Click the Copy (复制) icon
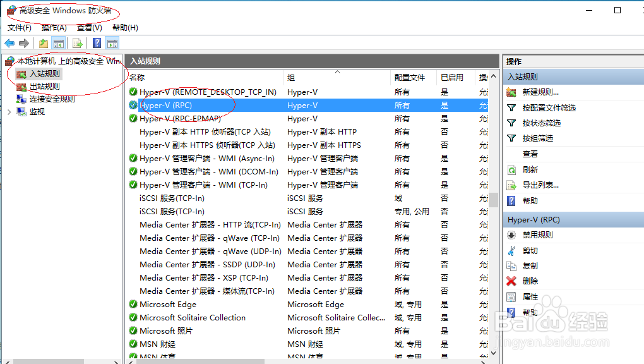 (x=511, y=265)
